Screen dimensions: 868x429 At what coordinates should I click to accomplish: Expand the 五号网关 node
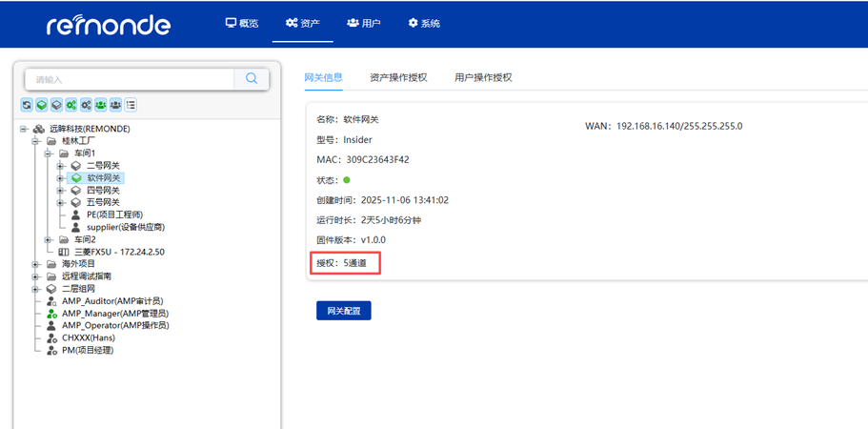61,202
